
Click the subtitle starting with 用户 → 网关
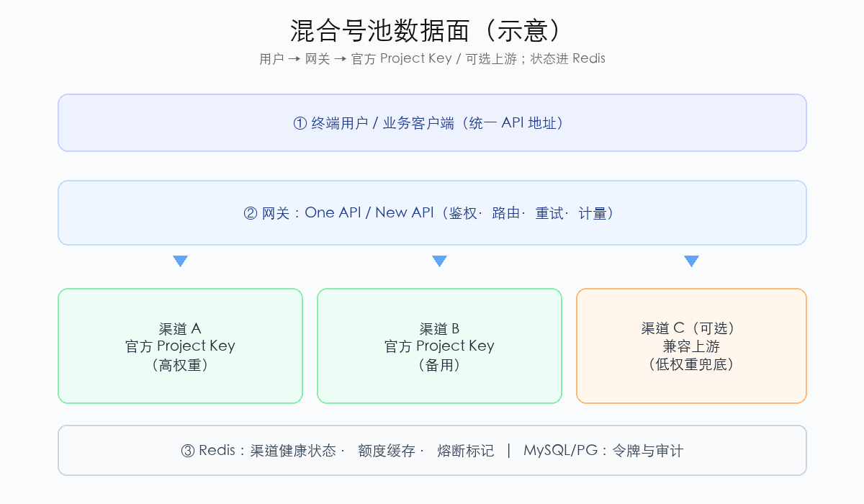[x=432, y=59]
